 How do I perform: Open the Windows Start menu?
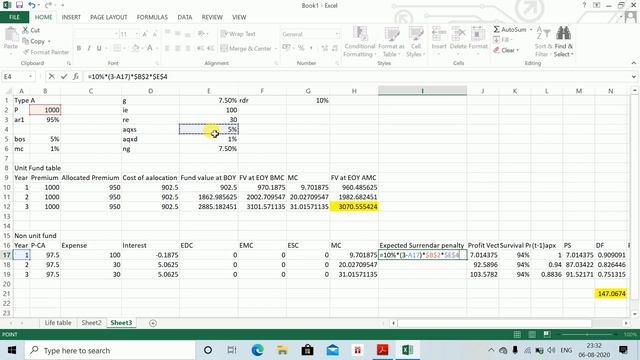(11, 350)
